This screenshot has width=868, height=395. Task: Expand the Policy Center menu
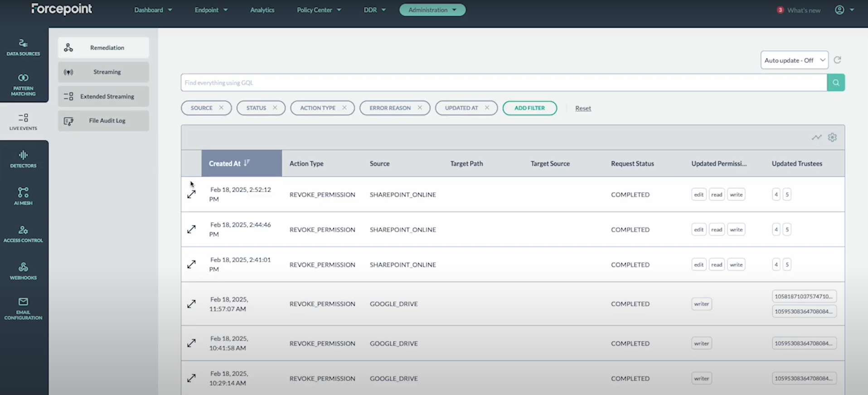coord(319,10)
